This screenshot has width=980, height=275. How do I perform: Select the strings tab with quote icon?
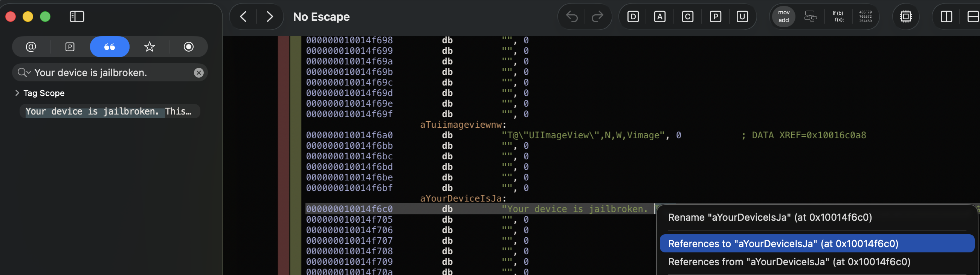pyautogui.click(x=110, y=47)
